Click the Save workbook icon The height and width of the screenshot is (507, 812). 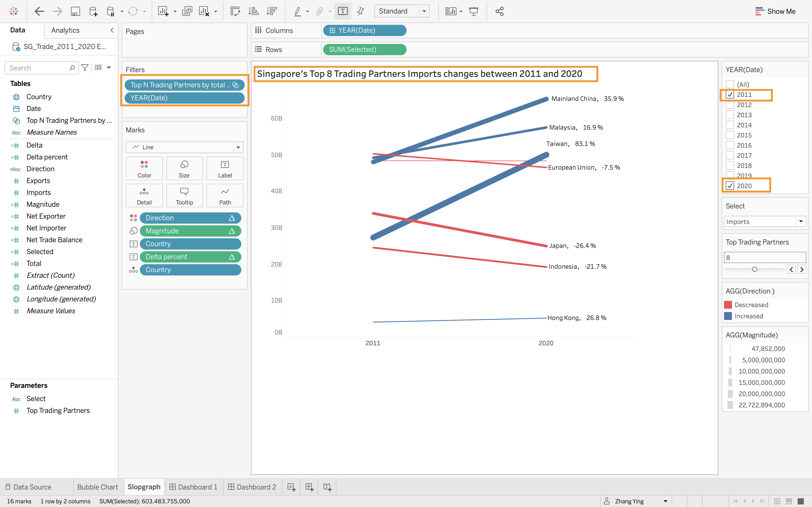point(75,11)
